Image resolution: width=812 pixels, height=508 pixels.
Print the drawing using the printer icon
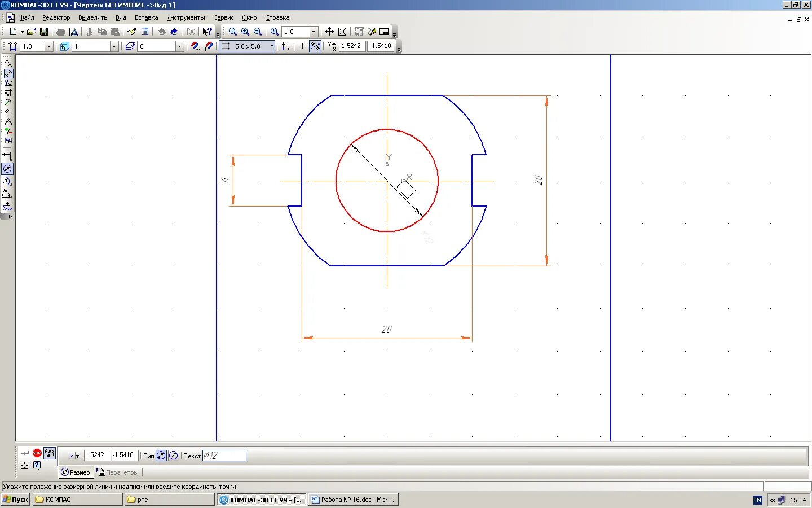coord(61,32)
